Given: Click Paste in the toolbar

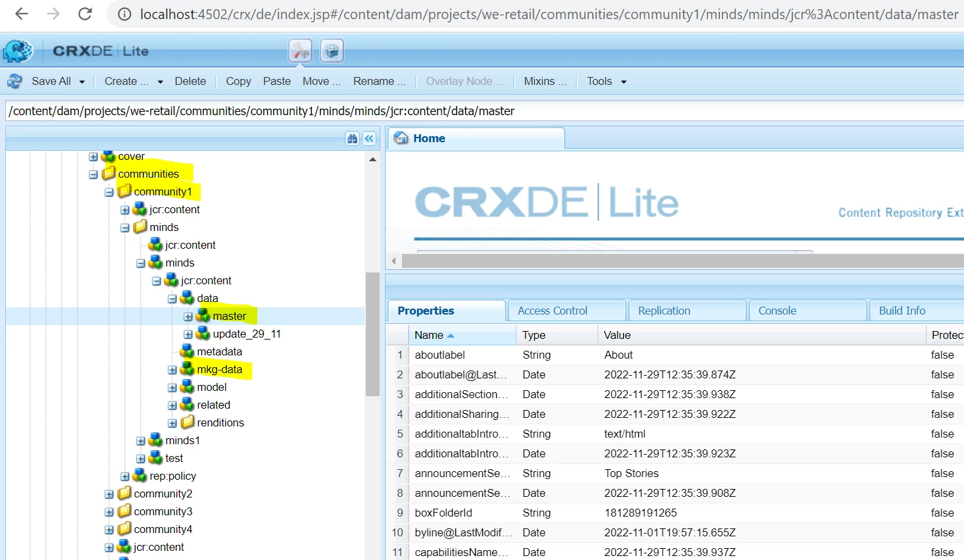Looking at the screenshot, I should (276, 81).
